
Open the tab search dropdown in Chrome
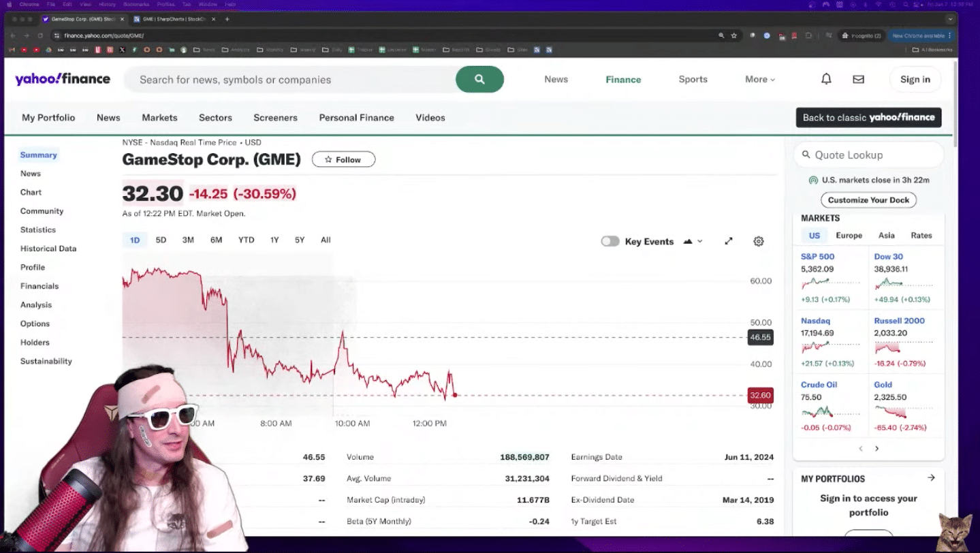pyautogui.click(x=951, y=19)
